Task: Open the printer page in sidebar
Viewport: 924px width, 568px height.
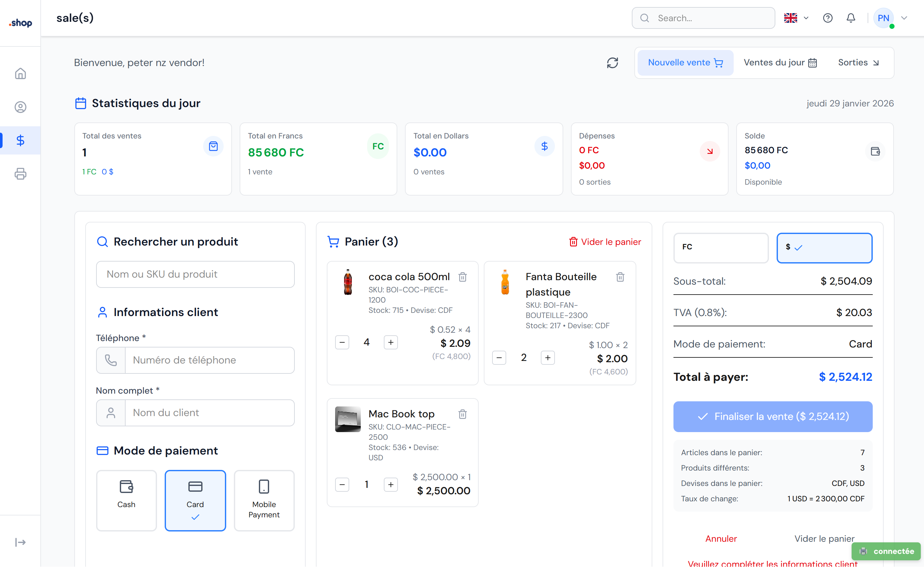Action: coord(20,174)
